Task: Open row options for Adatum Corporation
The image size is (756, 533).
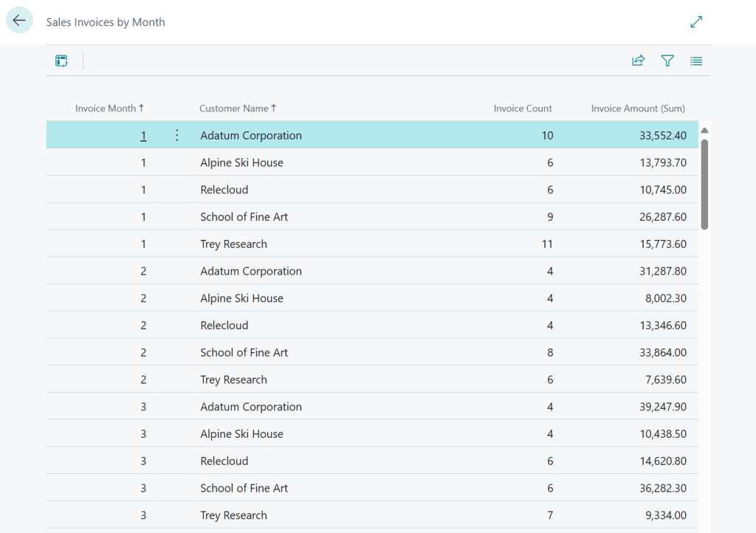Action: point(176,135)
